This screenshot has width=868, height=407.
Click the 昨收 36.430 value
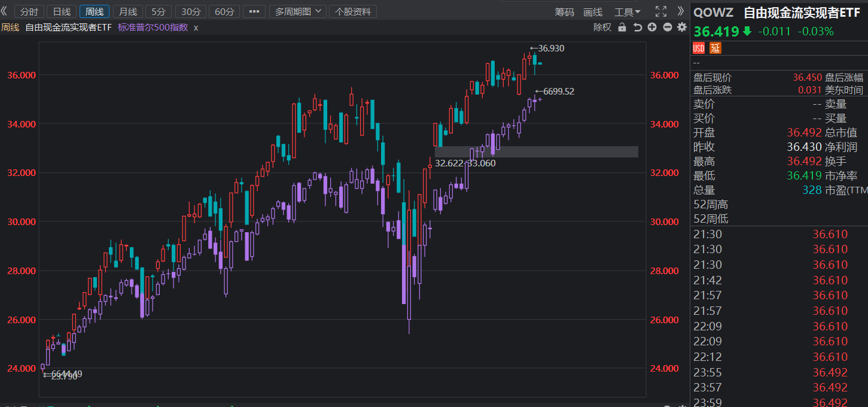tap(805, 147)
